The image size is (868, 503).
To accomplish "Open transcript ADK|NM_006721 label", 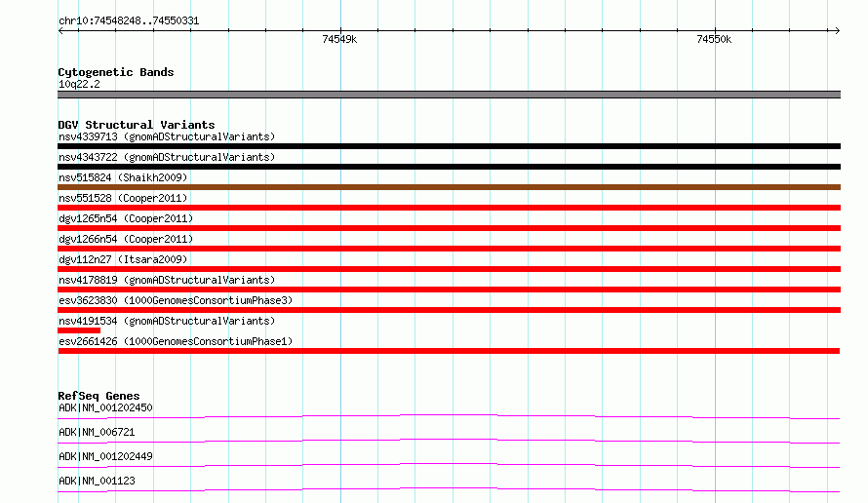I will point(97,432).
